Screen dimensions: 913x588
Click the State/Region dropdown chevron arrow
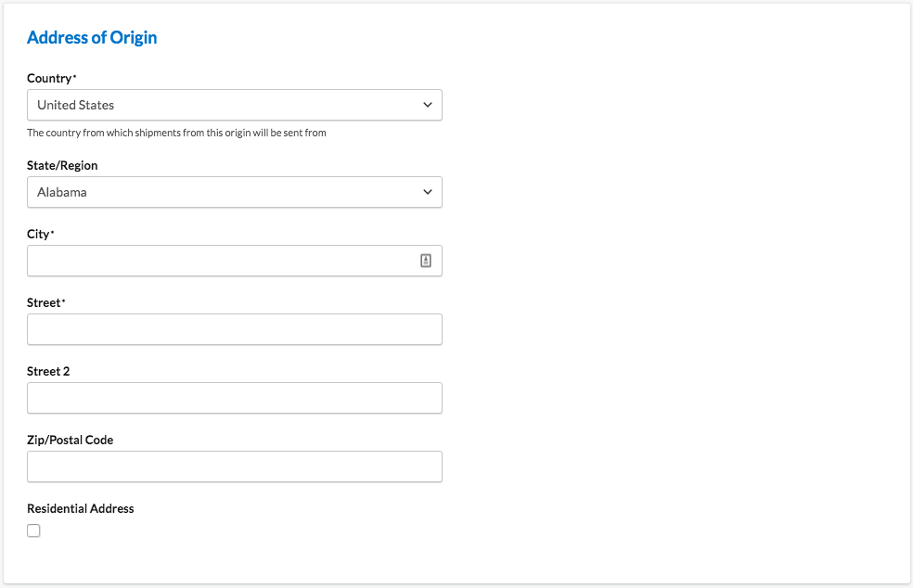pyautogui.click(x=428, y=192)
